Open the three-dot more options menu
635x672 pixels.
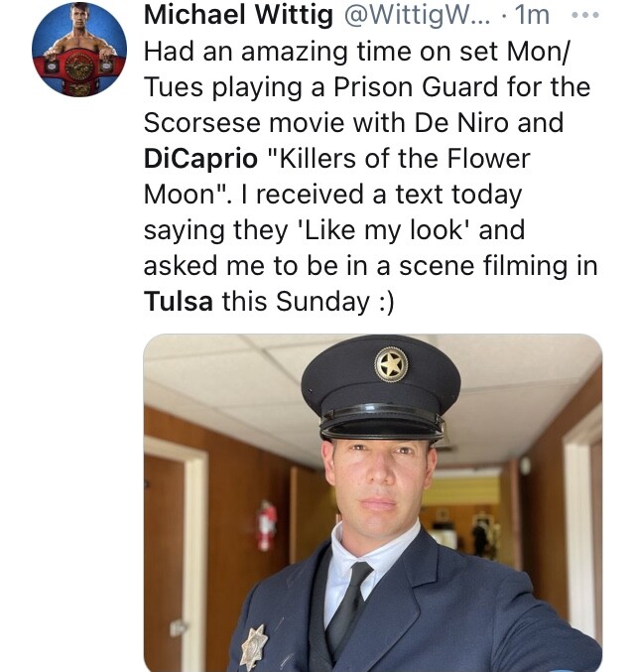585,16
